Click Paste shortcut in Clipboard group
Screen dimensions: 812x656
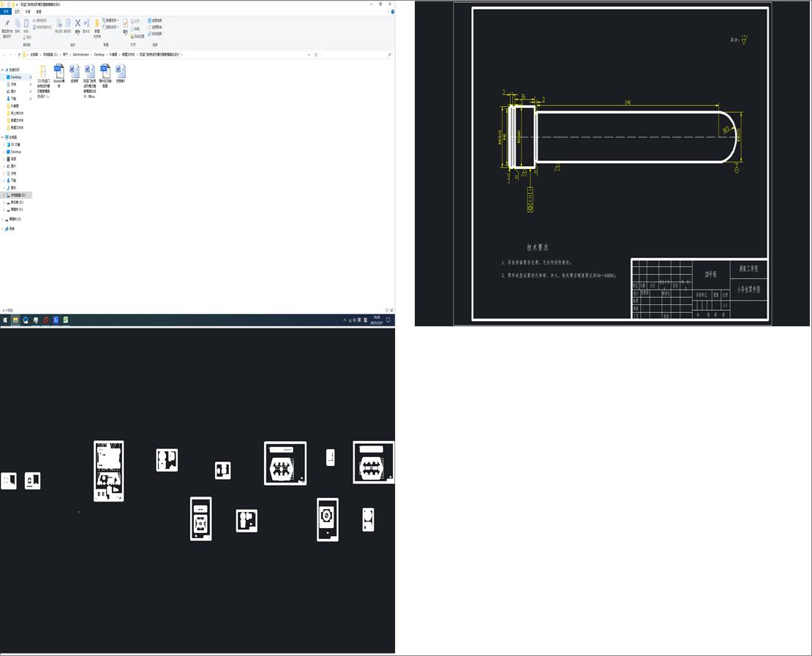(42, 27)
